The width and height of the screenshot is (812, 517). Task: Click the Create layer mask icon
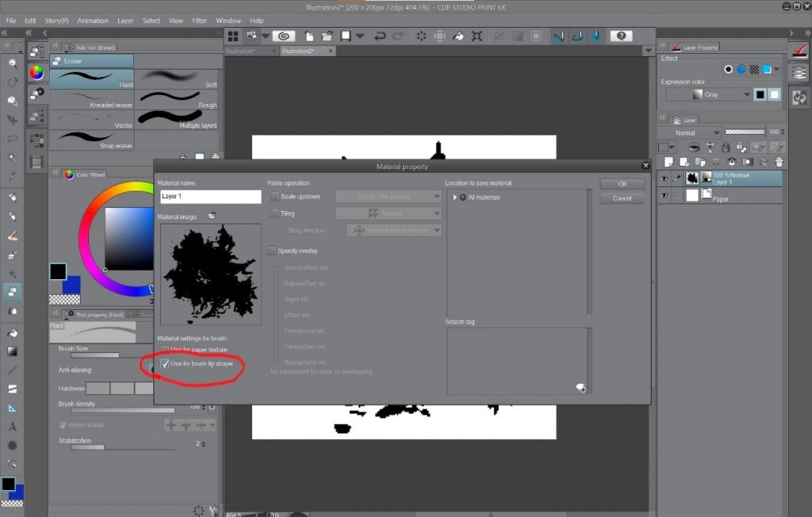[747, 162]
